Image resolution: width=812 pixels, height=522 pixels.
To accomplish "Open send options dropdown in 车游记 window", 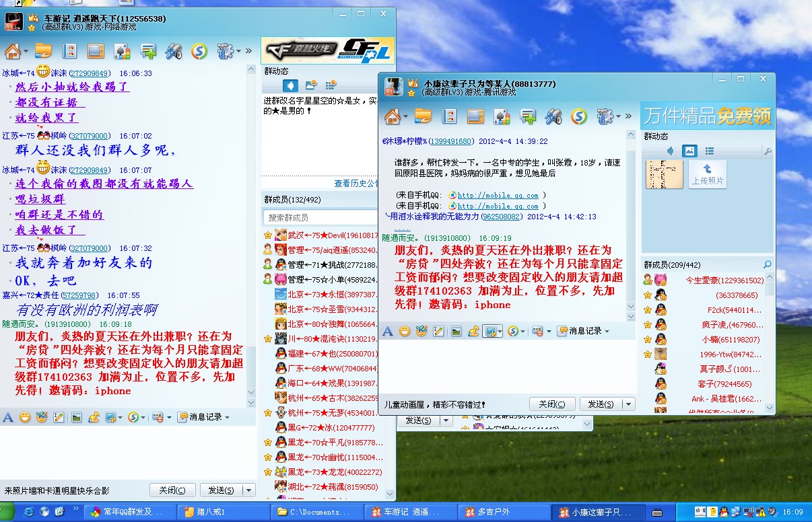I will (249, 490).
